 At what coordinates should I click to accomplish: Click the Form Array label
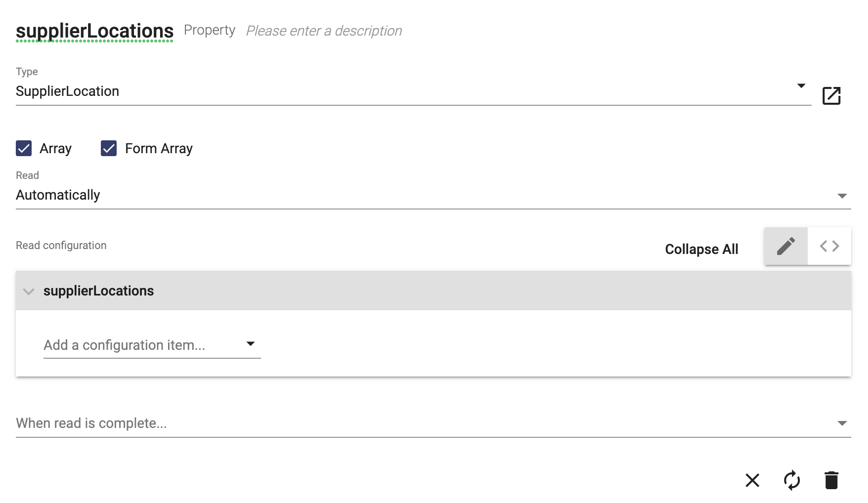(159, 148)
